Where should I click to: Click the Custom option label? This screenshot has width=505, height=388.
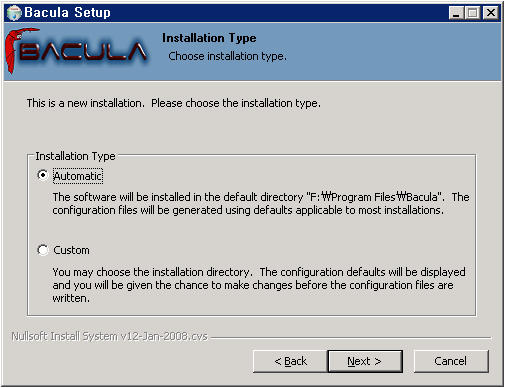click(x=71, y=250)
